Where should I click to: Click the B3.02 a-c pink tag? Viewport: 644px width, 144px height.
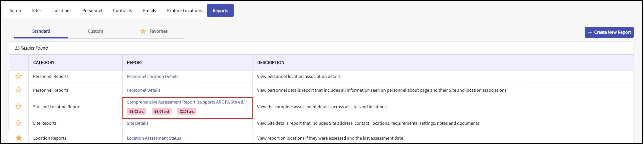tap(136, 111)
